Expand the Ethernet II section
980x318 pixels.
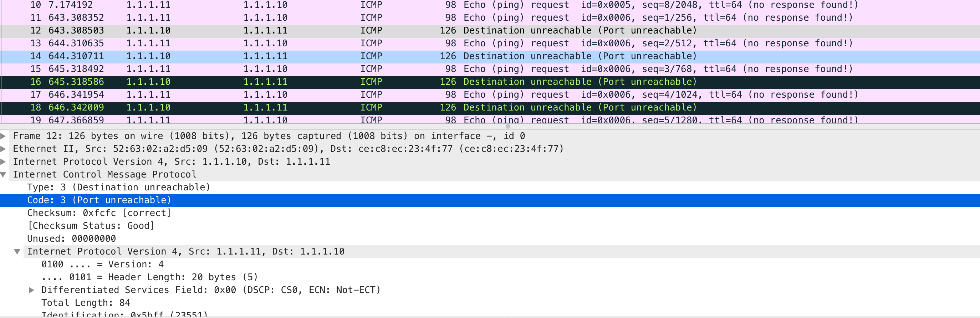click(x=3, y=149)
